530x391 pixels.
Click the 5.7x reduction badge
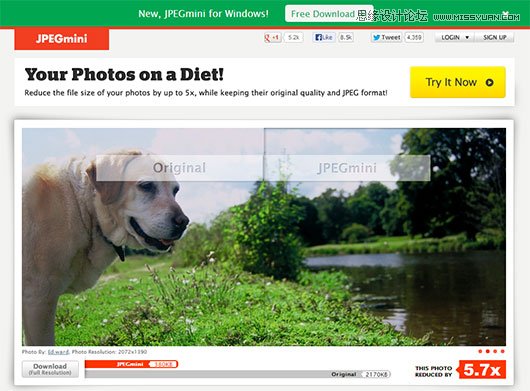point(481,370)
